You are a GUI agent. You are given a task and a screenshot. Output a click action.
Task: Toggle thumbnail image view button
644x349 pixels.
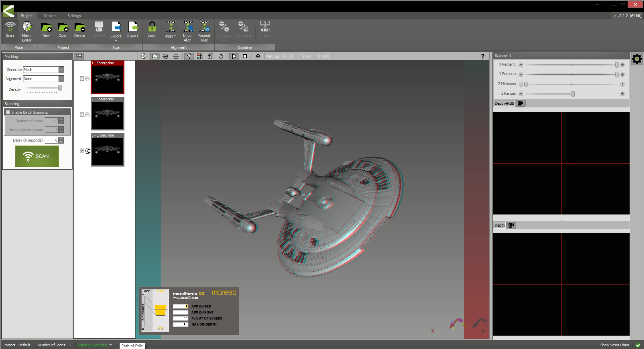(79, 56)
